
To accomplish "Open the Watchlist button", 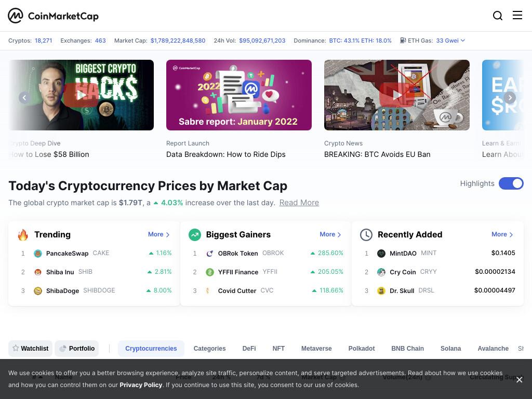I will click(31, 349).
